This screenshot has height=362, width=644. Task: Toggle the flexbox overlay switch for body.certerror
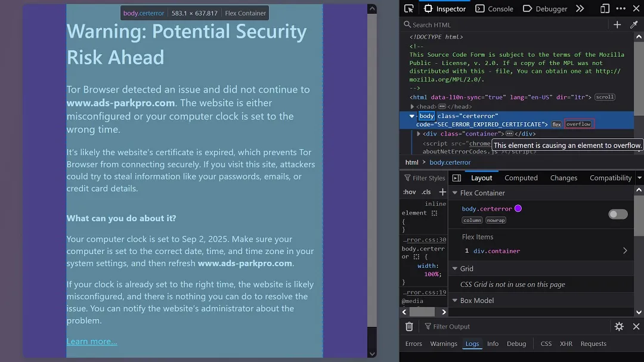[618, 214]
